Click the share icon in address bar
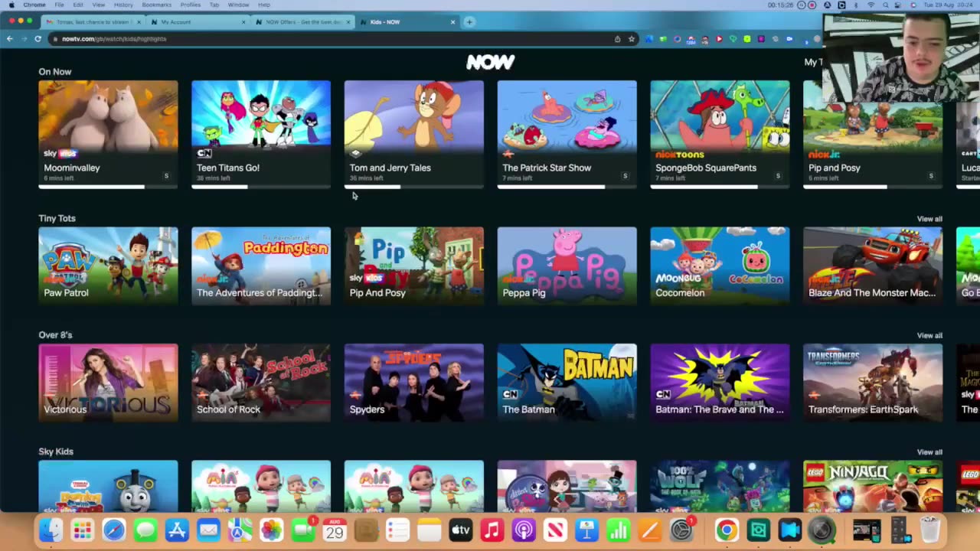Image resolution: width=980 pixels, height=551 pixels. [617, 38]
